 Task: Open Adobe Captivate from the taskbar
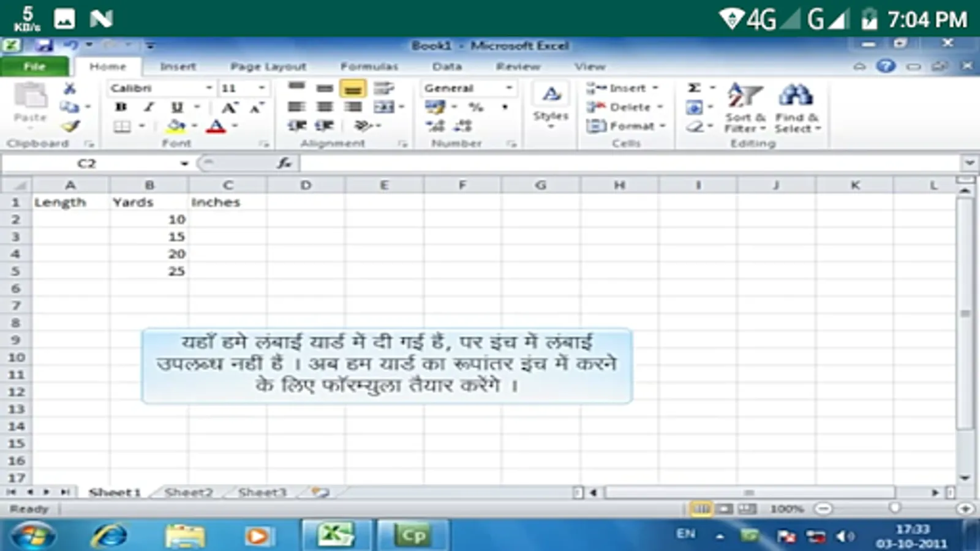413,536
